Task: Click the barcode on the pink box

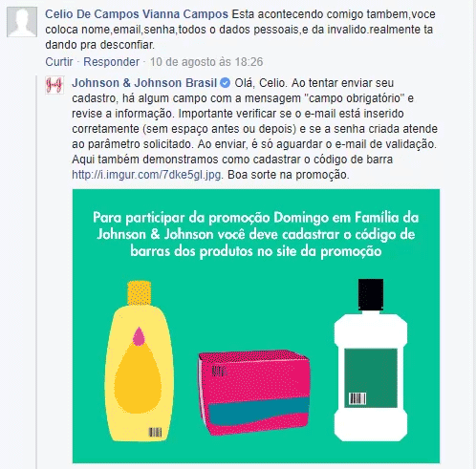Action: [x=219, y=372]
